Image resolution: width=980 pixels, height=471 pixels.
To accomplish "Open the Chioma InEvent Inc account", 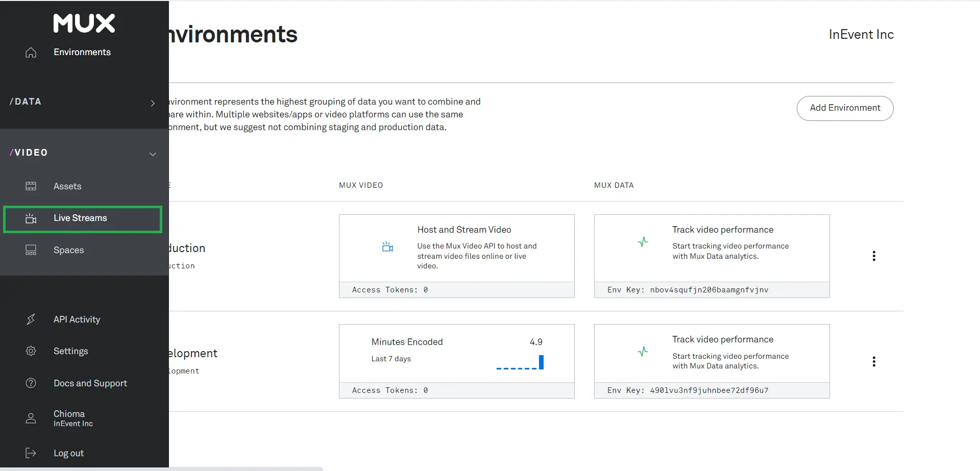I will [73, 418].
